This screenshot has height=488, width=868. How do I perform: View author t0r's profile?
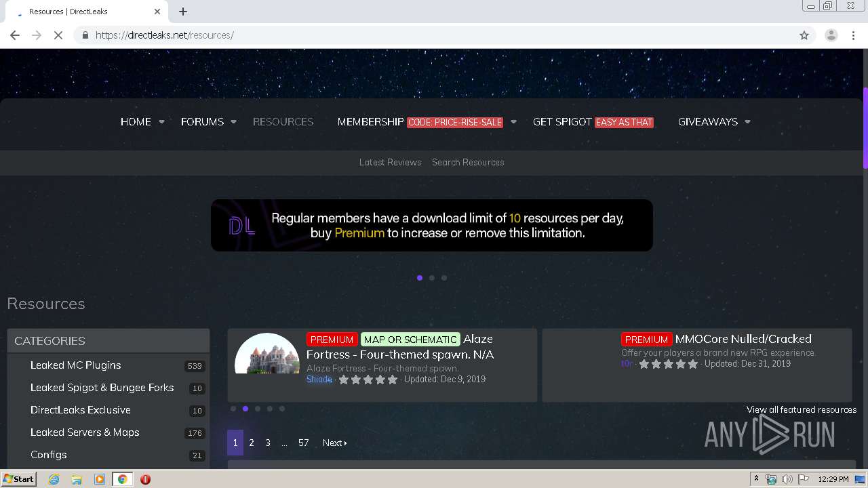tap(627, 364)
